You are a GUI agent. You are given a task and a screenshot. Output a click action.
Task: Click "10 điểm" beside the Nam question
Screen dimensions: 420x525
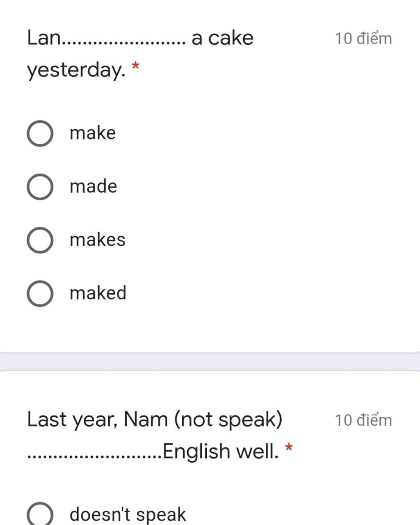click(x=363, y=420)
